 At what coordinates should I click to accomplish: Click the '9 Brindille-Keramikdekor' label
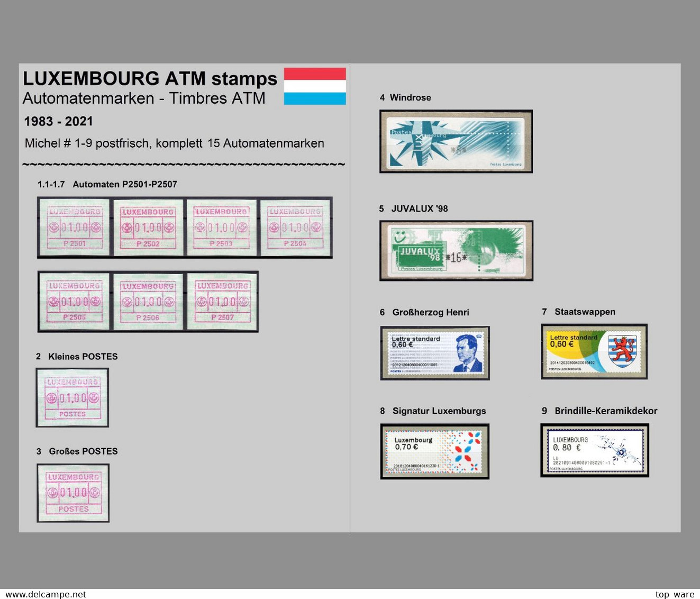pyautogui.click(x=599, y=411)
